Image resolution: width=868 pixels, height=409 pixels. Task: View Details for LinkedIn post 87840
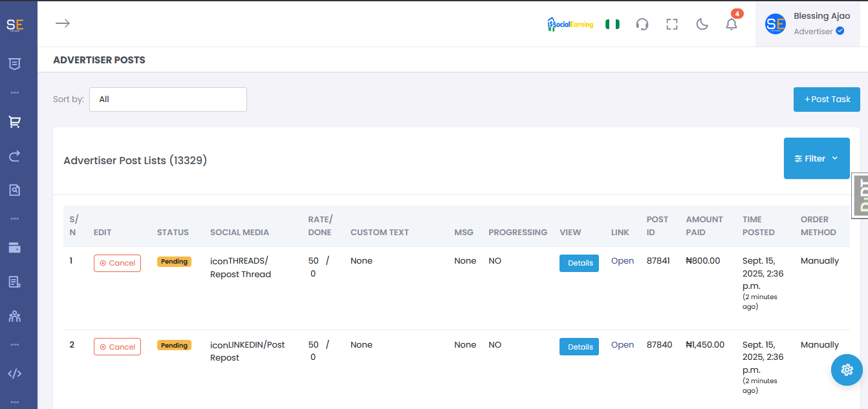click(579, 347)
